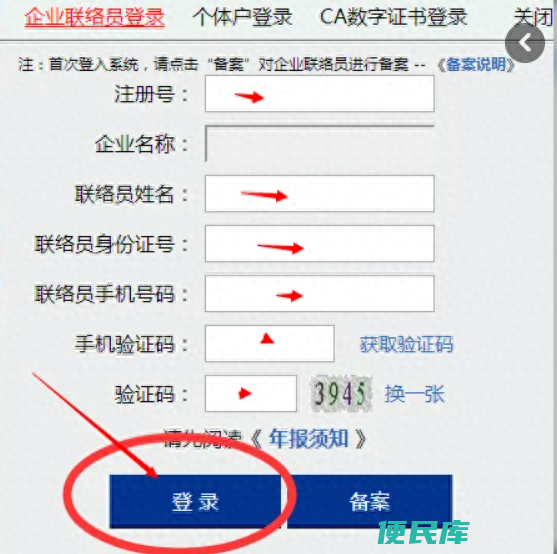Select the 联络员手机号码 field
Image resolution: width=557 pixels, height=554 pixels.
(x=319, y=294)
